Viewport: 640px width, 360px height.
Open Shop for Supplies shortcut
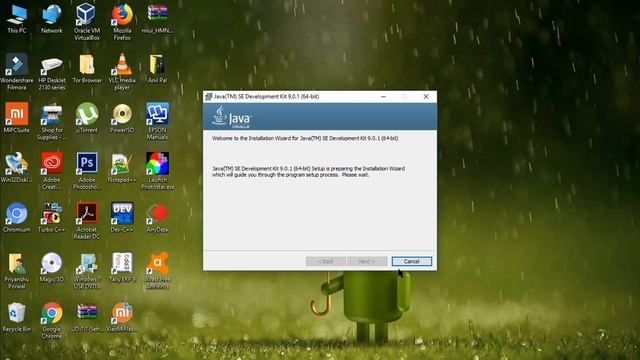[52, 121]
